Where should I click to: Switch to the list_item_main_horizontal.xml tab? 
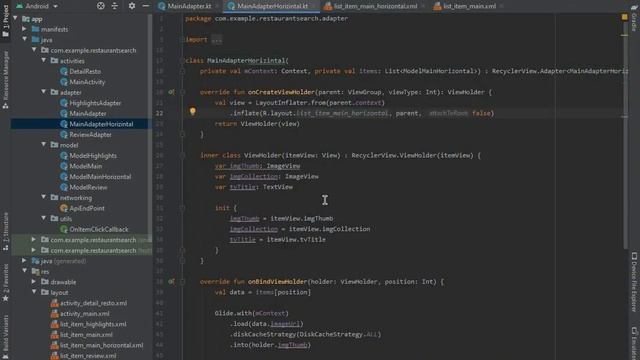coord(375,6)
